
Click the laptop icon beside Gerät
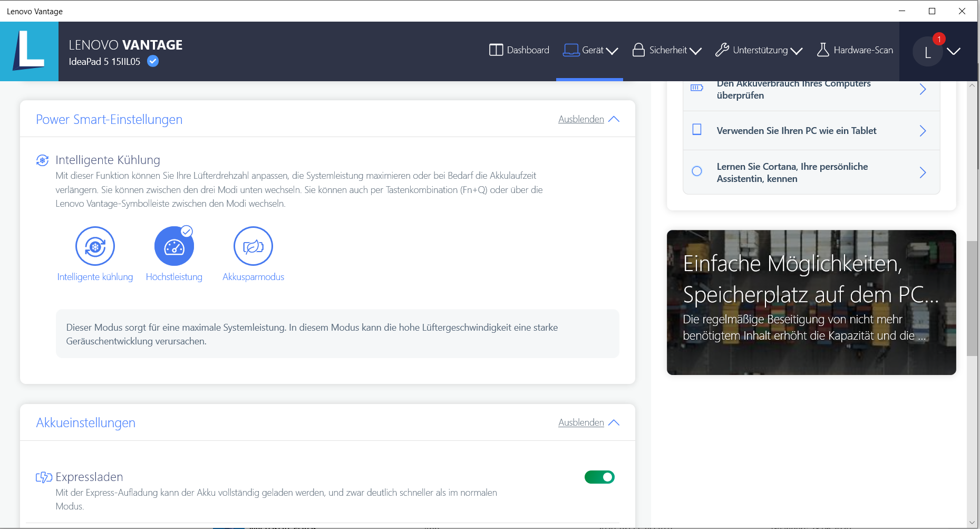pos(571,50)
